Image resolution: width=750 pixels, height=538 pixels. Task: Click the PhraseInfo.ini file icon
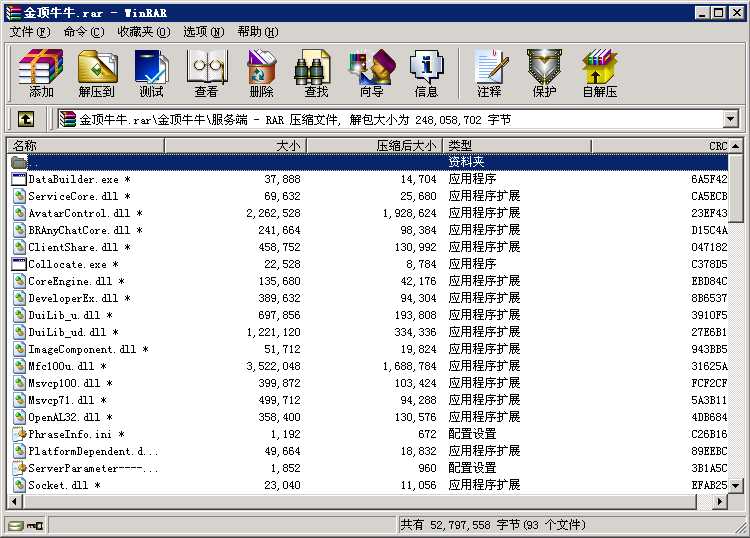click(x=20, y=434)
